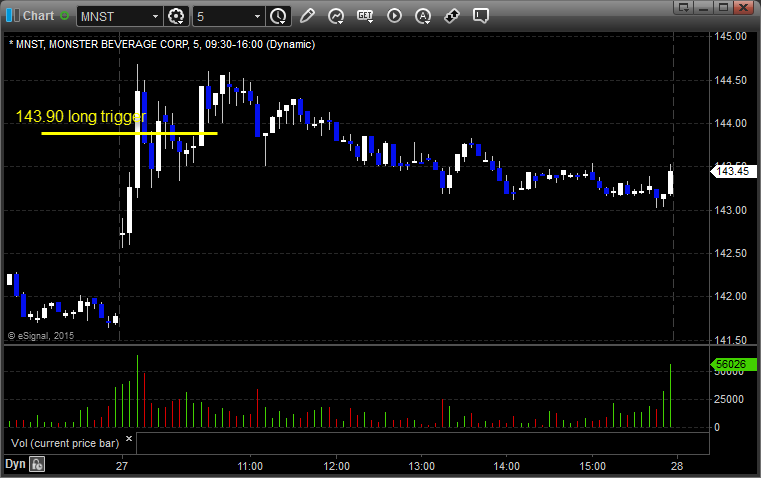The height and width of the screenshot is (478, 761).
Task: Select the pencil drawing tool
Action: 307,16
